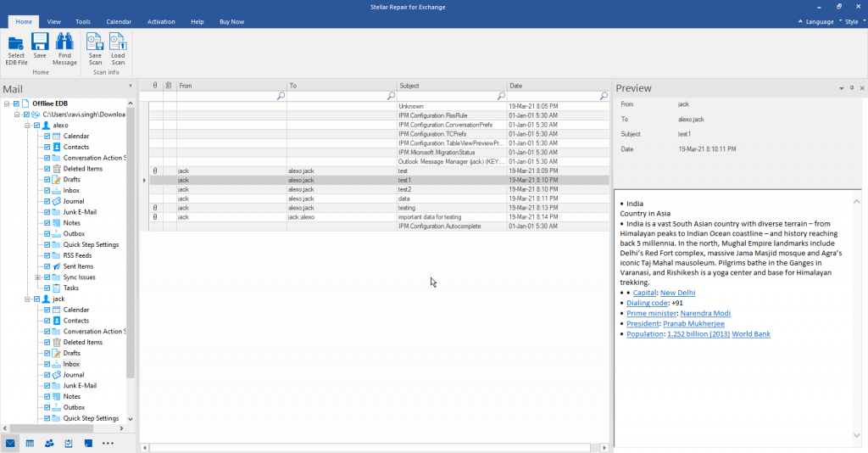This screenshot has width=868, height=453.
Task: Select alexo's Drafts folder
Action: (x=71, y=180)
